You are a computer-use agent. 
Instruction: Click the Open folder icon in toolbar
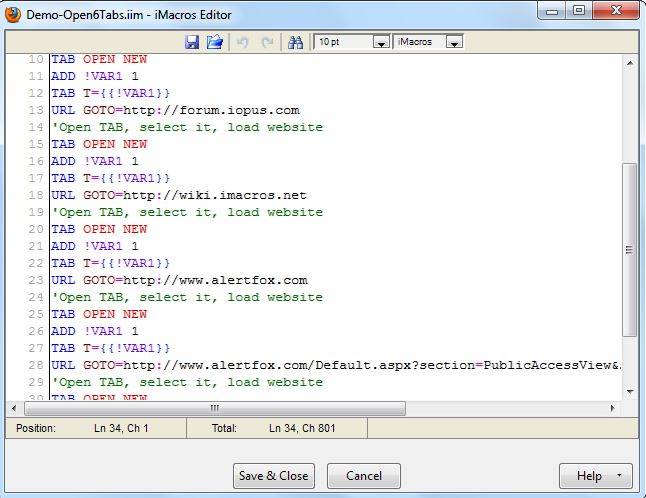[215, 42]
